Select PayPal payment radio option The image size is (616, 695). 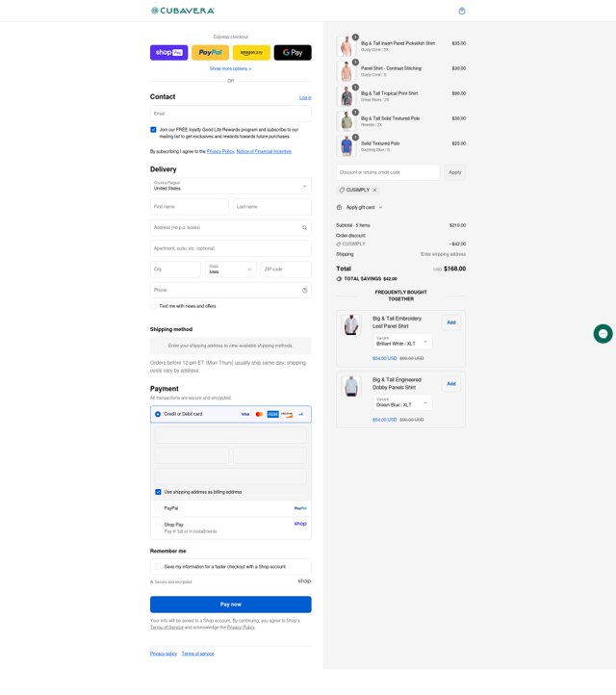(x=158, y=508)
